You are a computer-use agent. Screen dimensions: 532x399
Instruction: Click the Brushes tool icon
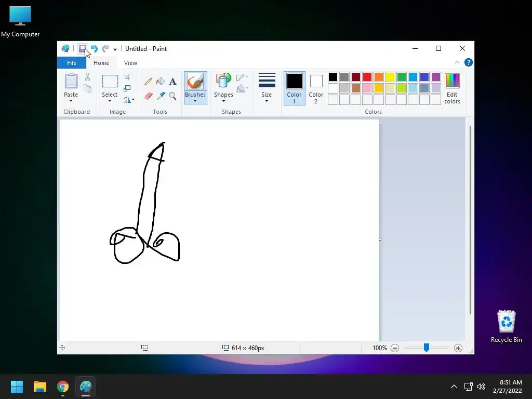pos(195,82)
